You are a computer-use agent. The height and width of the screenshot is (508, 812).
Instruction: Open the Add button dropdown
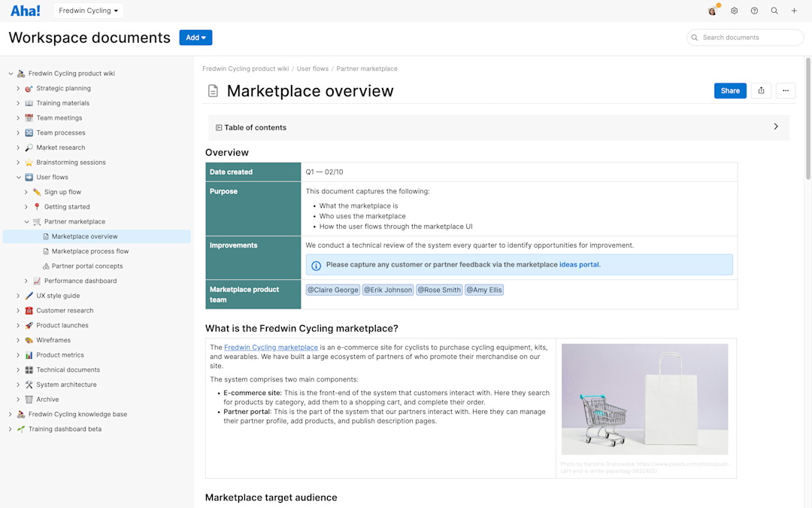pos(195,37)
